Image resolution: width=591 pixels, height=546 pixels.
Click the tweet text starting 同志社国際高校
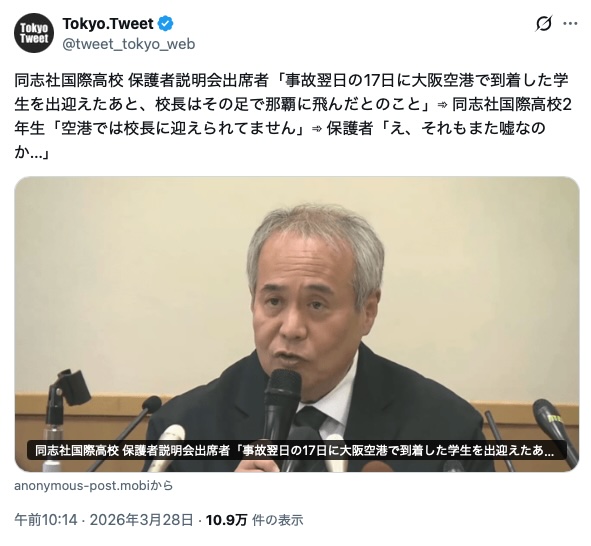294,116
